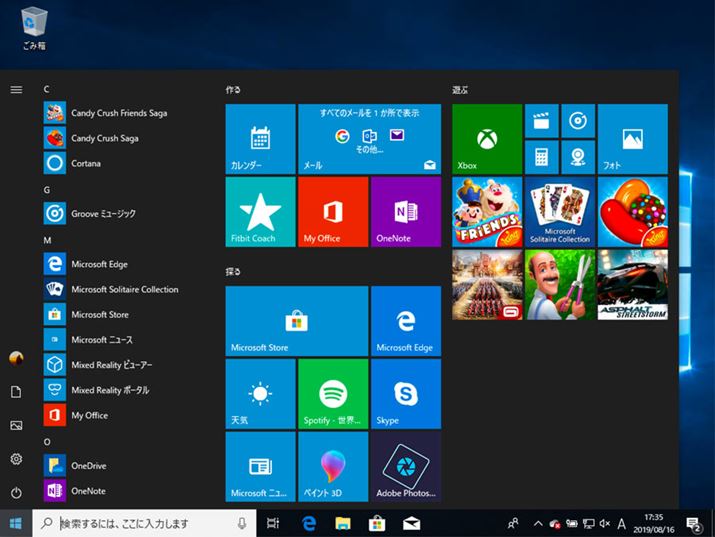Open the small Calculator tile
This screenshot has height=537, width=715.
(541, 157)
